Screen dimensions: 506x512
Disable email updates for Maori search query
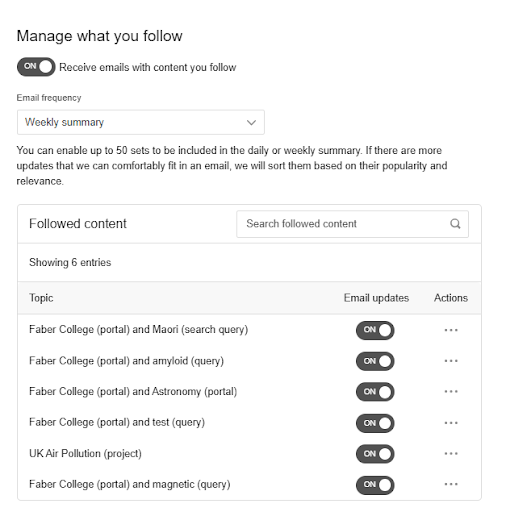[x=375, y=330]
